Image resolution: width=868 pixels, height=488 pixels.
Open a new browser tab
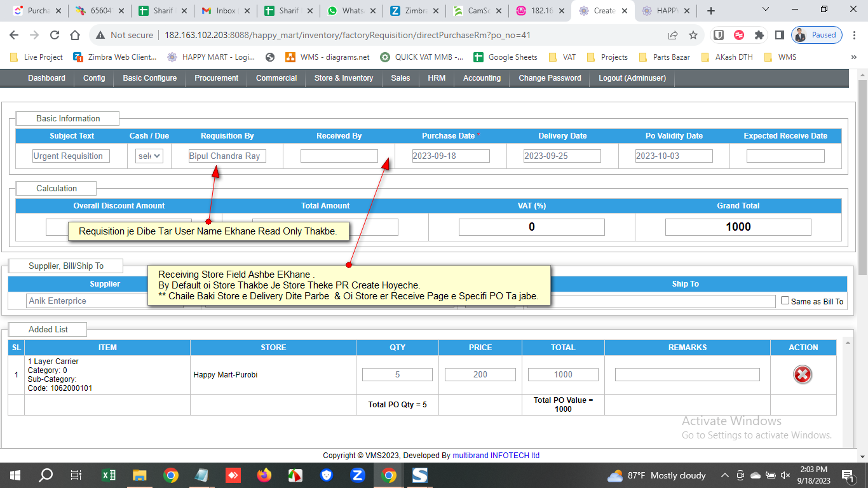(x=711, y=11)
